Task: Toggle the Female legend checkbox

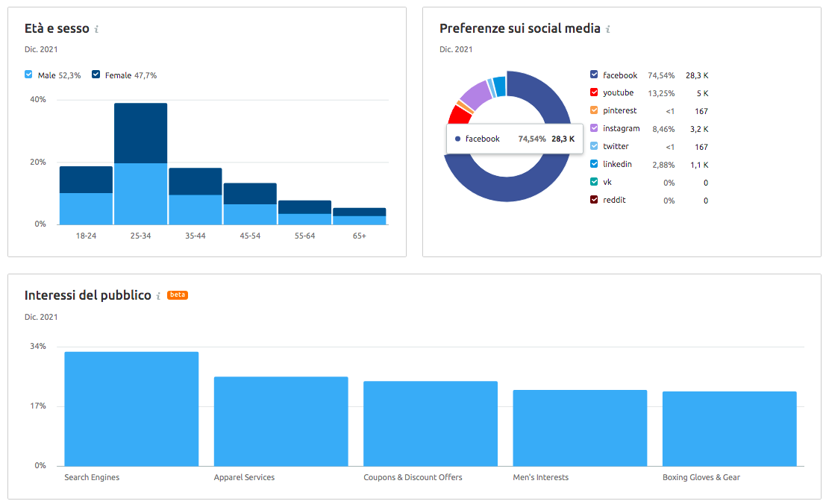Action: [x=96, y=75]
